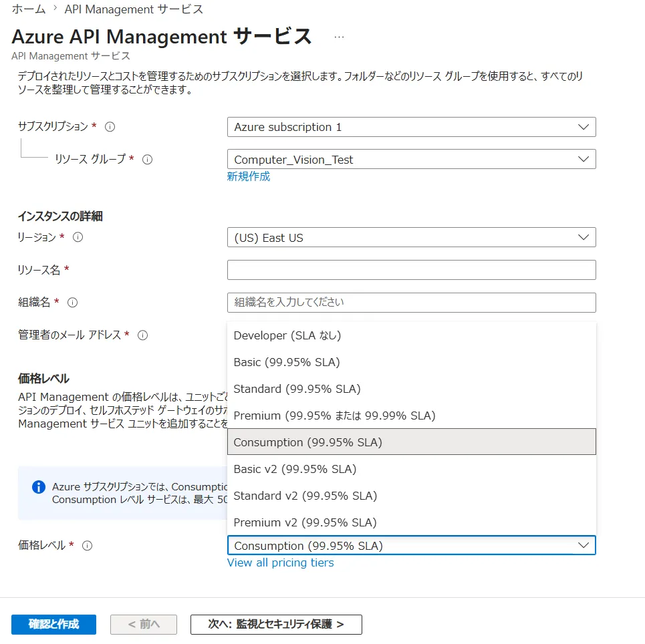Pick Standard (99.95% SLA) tier
Viewport: 645px width, 644px height.
411,389
